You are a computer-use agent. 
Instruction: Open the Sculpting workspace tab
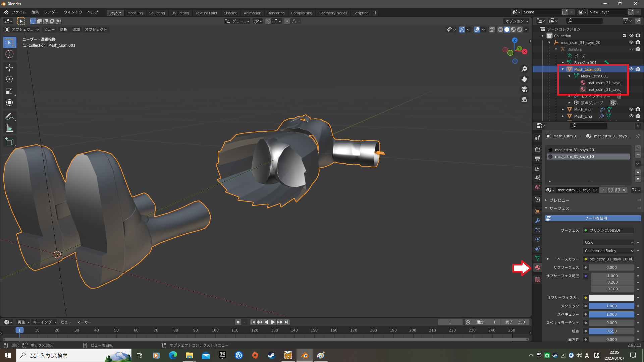157,13
